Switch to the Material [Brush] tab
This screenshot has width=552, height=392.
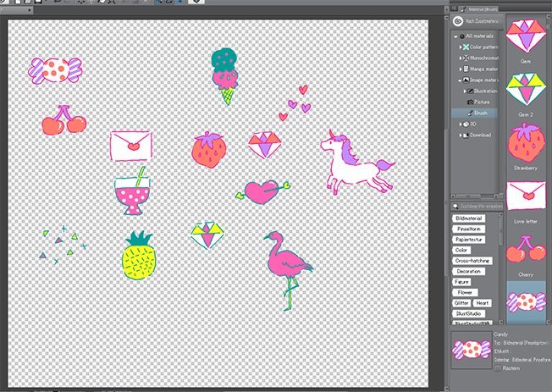click(479, 9)
